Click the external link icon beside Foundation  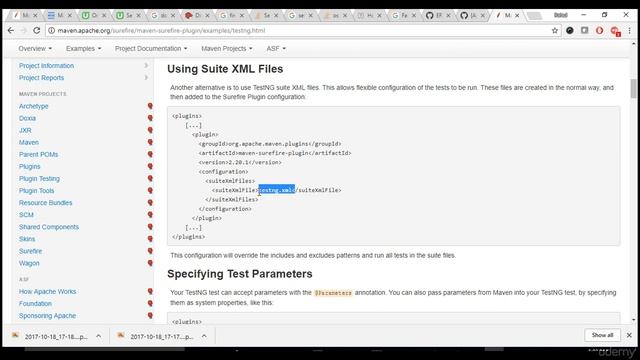tap(150, 303)
